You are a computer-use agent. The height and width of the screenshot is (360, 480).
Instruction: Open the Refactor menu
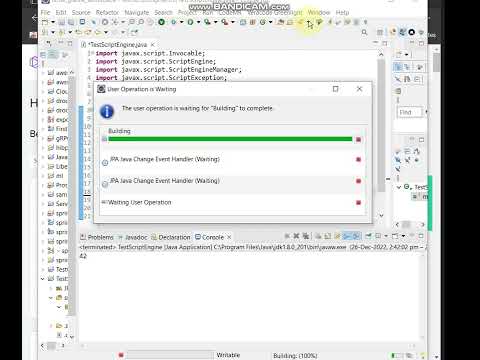click(x=107, y=12)
